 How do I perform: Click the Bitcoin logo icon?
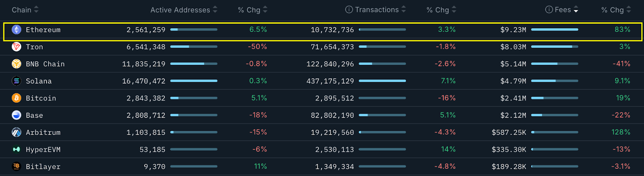(17, 98)
